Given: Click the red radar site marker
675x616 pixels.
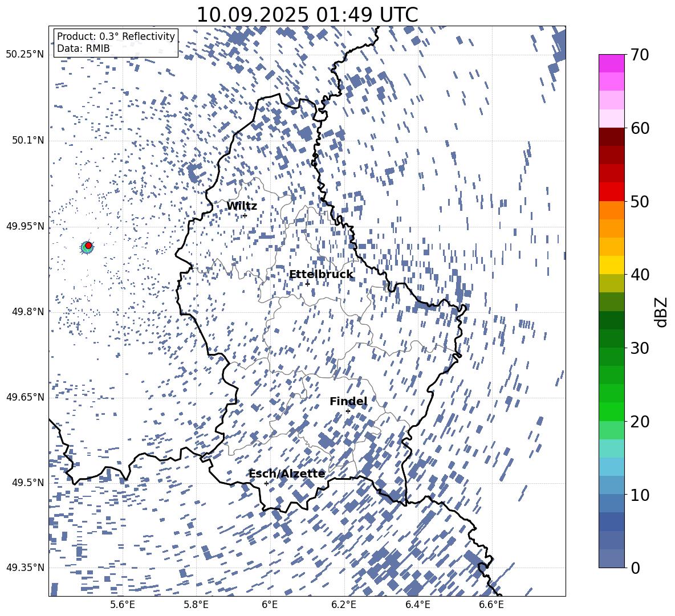Looking at the screenshot, I should [88, 246].
